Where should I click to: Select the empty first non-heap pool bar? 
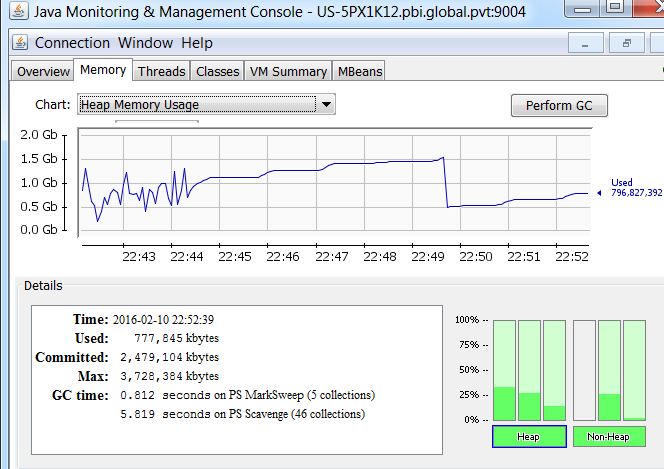[x=585, y=370]
